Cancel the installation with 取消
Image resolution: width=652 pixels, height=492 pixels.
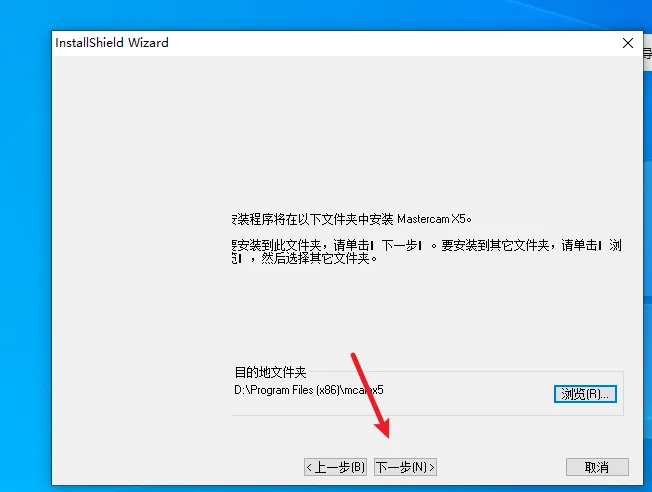597,467
